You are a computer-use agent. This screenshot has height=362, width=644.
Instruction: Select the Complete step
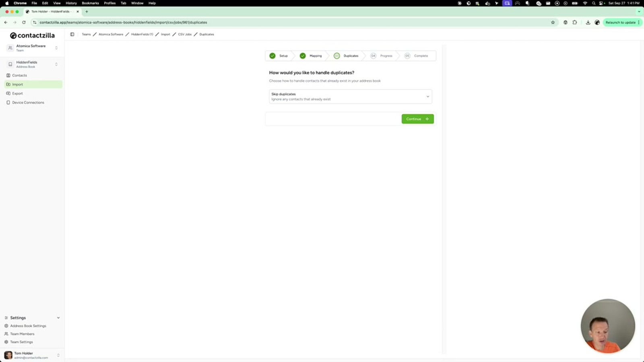click(416, 56)
